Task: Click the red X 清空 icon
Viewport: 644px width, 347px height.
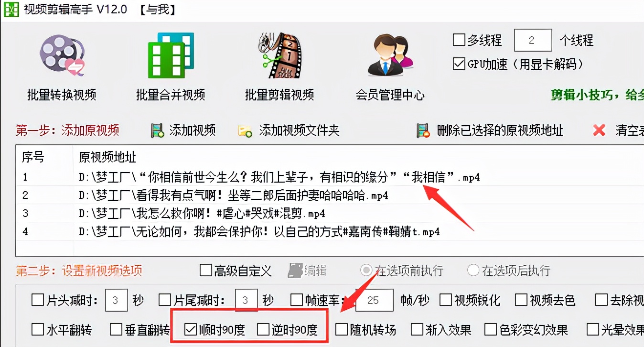Action: coord(599,130)
